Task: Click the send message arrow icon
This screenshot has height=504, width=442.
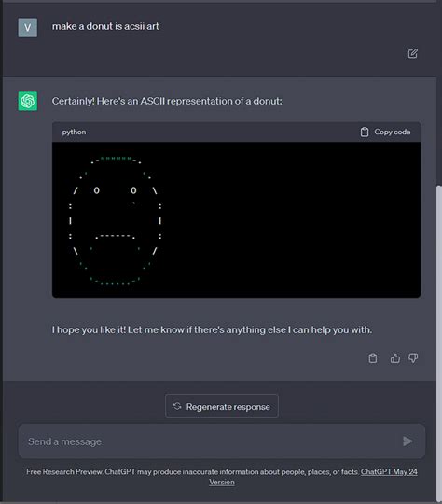Action: [x=407, y=441]
